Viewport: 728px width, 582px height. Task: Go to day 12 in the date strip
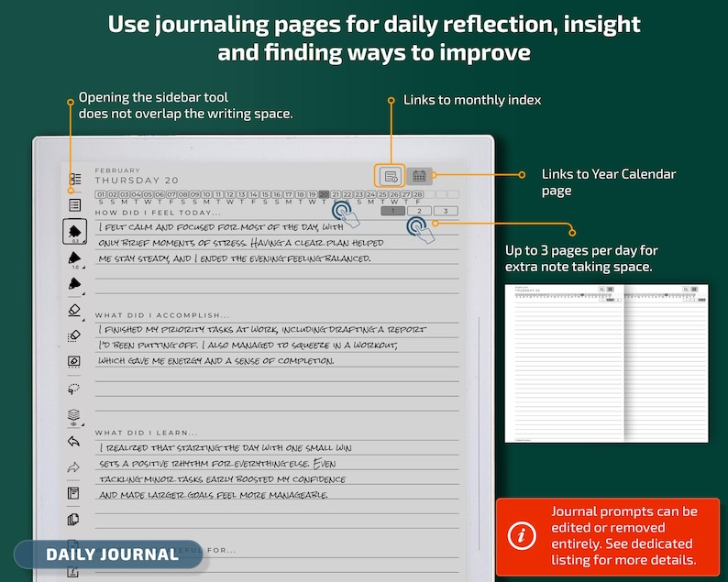click(230, 194)
